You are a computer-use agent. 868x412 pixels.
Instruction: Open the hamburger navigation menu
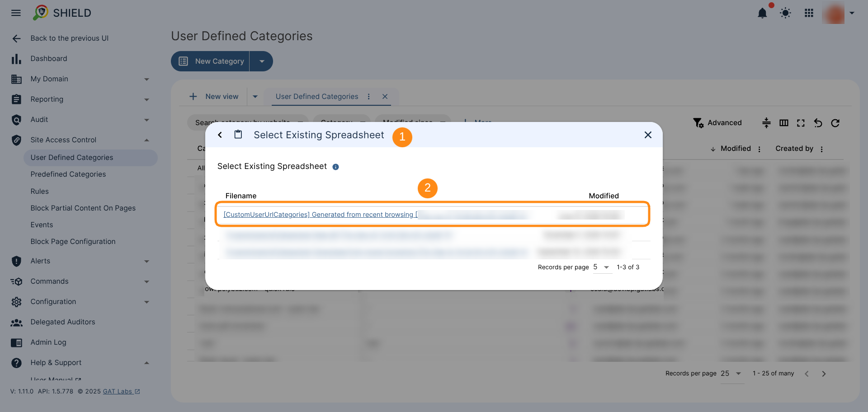click(x=16, y=13)
